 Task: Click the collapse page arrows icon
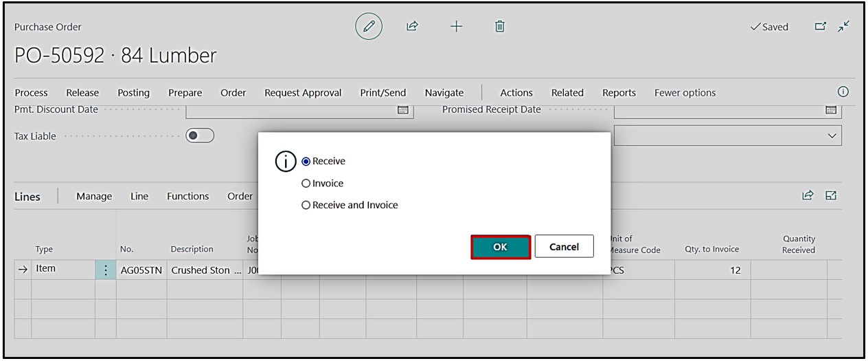pos(843,27)
